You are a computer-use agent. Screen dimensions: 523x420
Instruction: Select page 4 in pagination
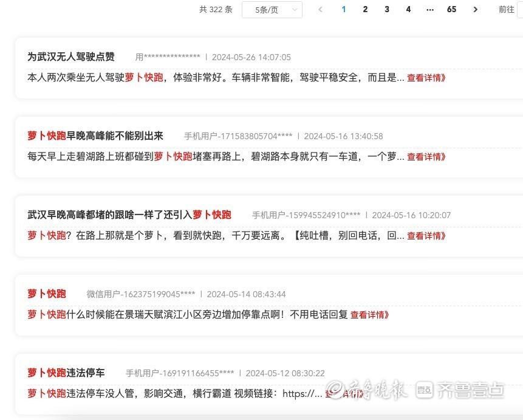[x=408, y=10]
